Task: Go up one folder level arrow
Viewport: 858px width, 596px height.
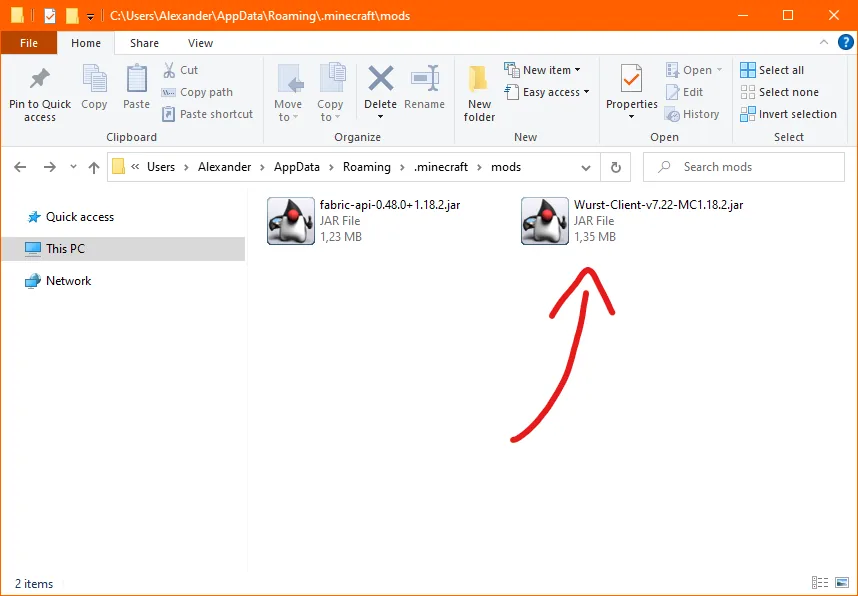Action: (x=94, y=167)
